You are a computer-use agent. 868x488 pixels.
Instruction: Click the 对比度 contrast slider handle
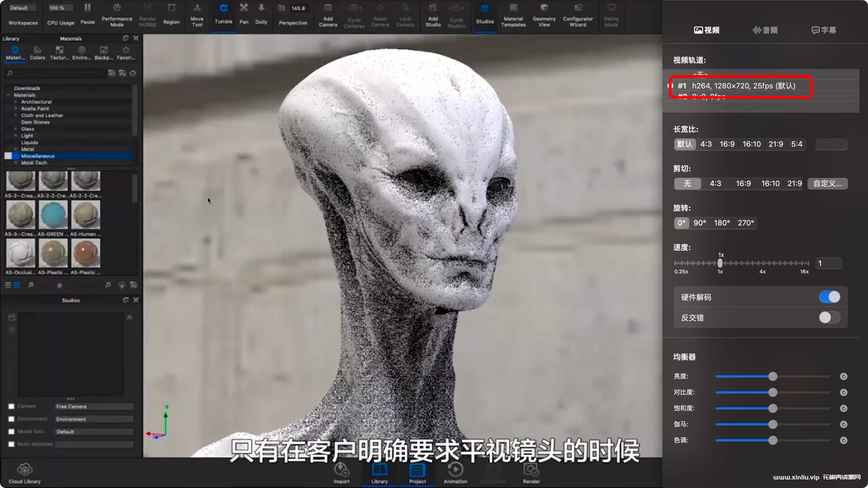point(773,392)
